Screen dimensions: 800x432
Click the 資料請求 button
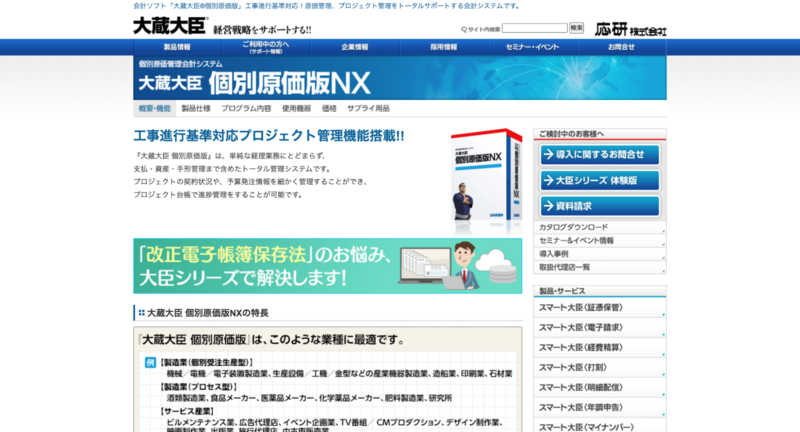point(599,206)
